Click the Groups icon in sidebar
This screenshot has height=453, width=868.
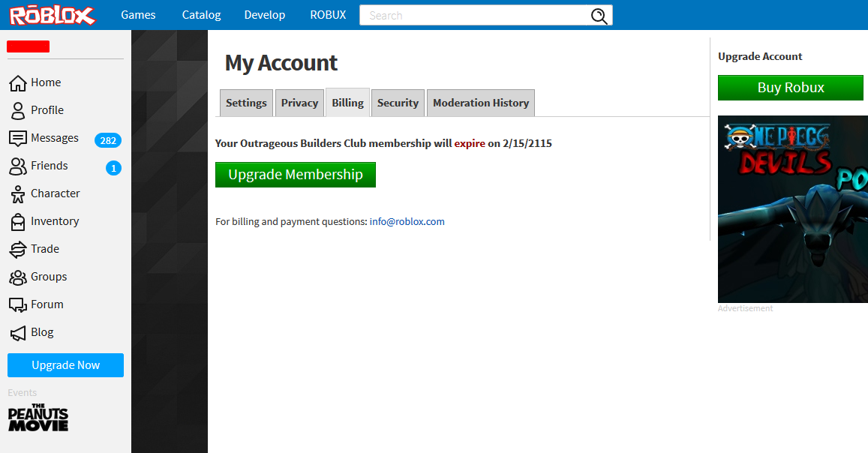point(18,277)
